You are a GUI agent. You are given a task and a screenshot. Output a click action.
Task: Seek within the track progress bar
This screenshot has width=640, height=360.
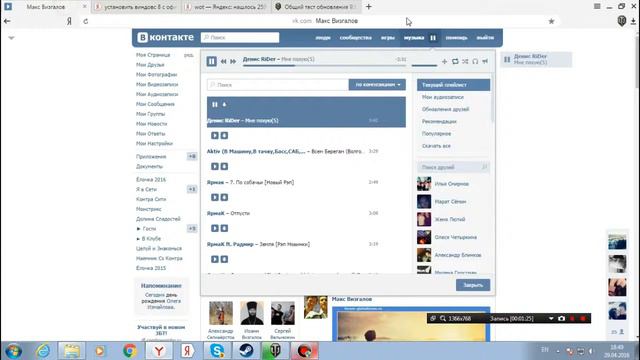click(324, 65)
